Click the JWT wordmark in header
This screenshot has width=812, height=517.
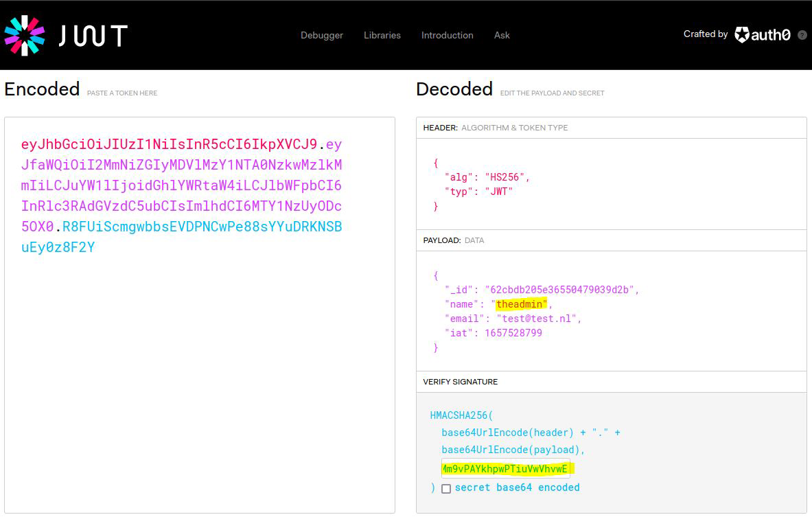[93, 35]
